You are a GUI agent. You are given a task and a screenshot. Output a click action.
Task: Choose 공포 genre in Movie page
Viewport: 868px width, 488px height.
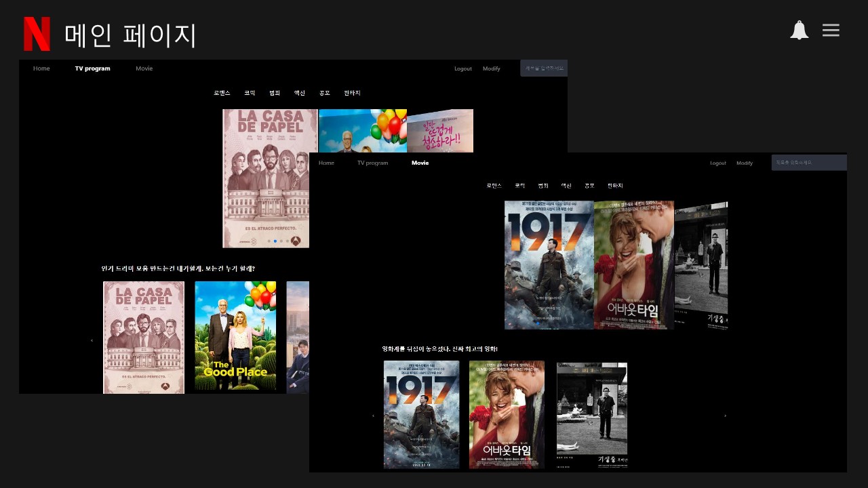click(x=589, y=186)
